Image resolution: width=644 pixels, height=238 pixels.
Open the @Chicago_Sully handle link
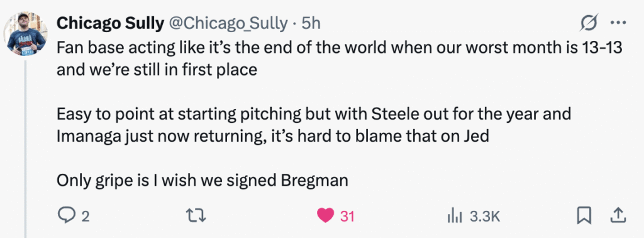(228, 24)
